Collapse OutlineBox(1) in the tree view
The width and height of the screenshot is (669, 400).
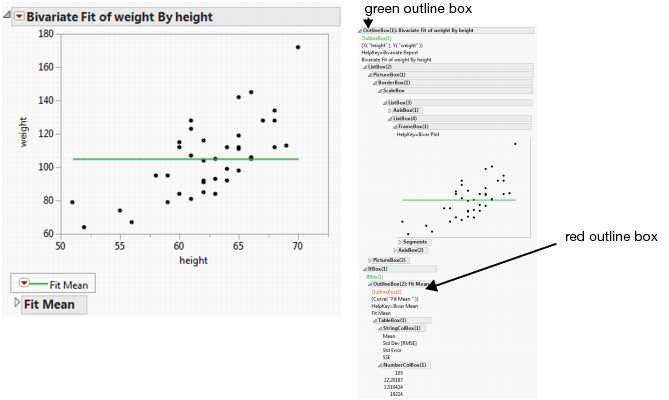[x=358, y=31]
